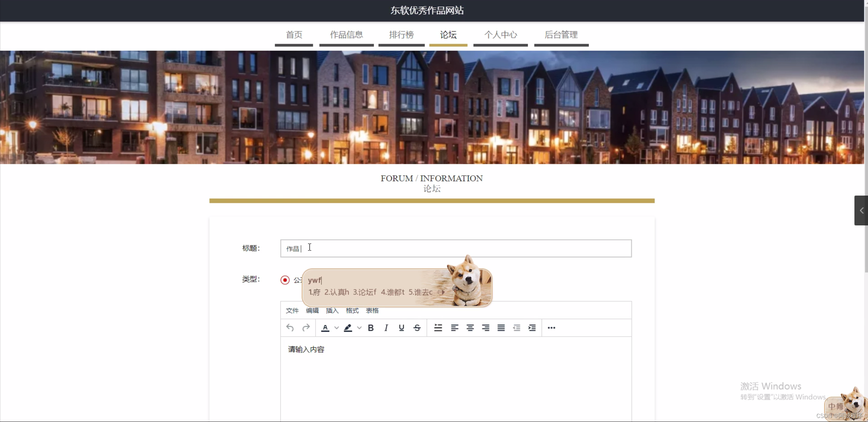Collapse the right side panel chevron

tap(861, 210)
